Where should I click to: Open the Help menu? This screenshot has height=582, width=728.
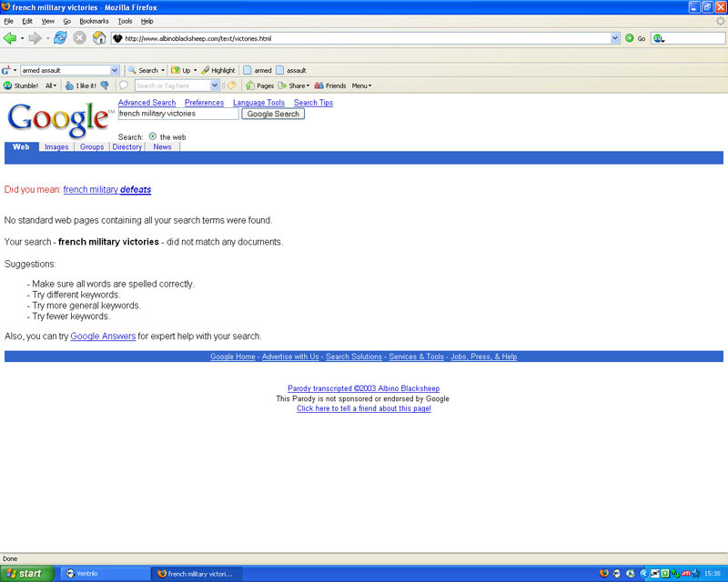[147, 21]
